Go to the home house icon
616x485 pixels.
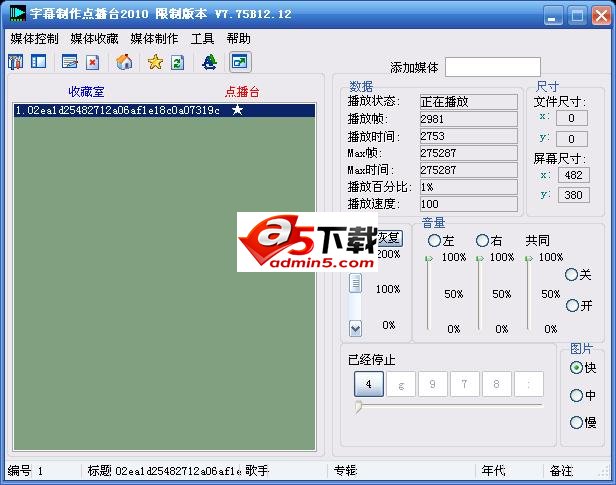tap(124, 62)
